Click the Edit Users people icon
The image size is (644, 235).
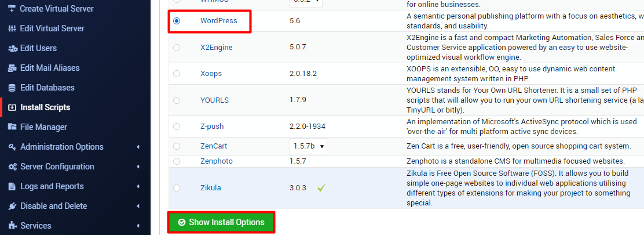tap(12, 48)
